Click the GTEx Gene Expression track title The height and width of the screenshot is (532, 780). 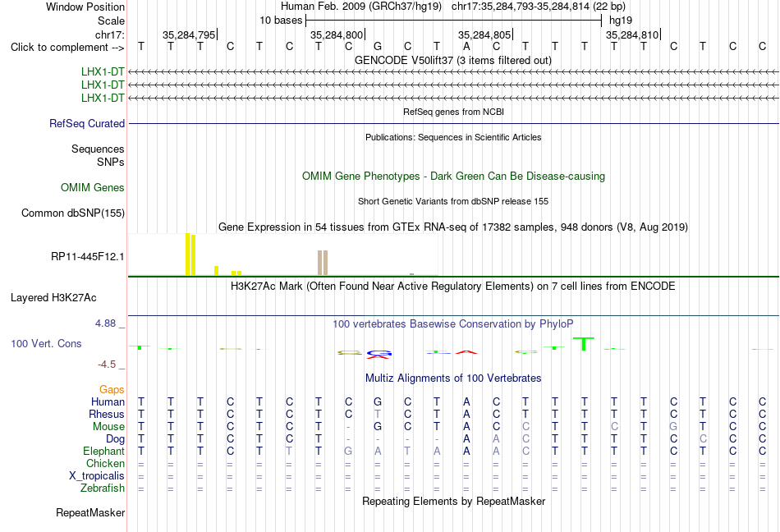[453, 227]
